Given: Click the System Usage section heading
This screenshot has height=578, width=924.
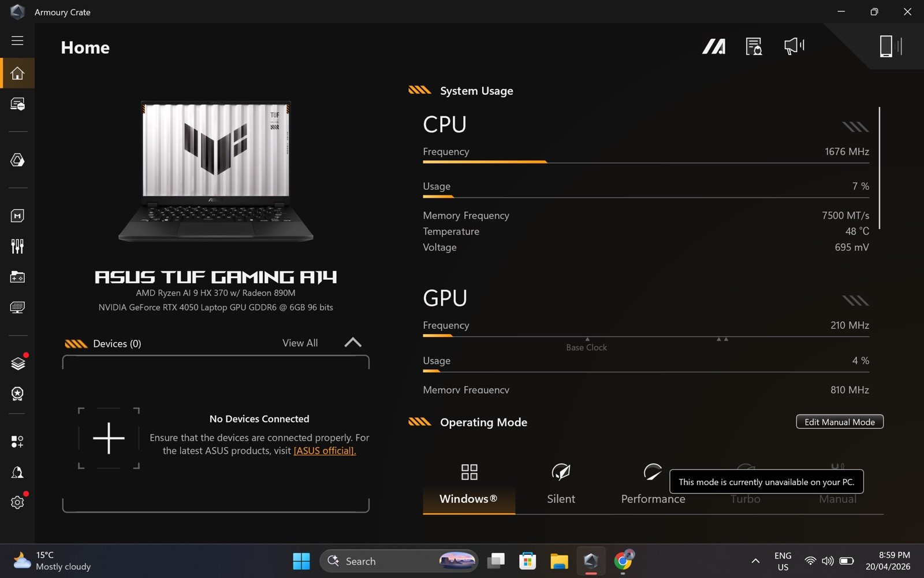Looking at the screenshot, I should 476,91.
